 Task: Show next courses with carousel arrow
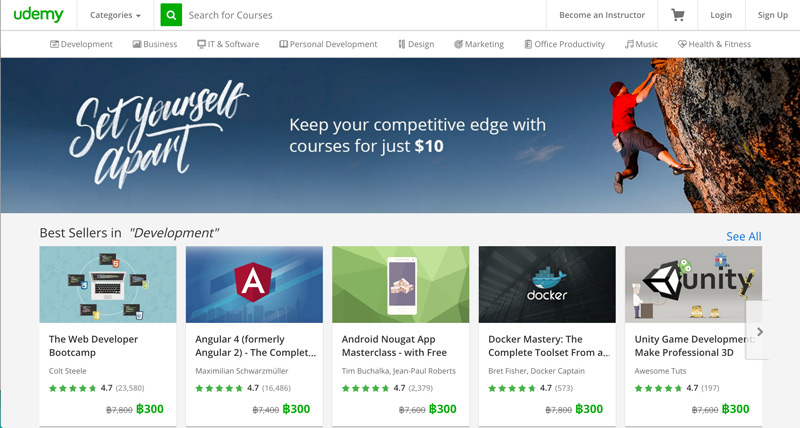[x=759, y=332]
